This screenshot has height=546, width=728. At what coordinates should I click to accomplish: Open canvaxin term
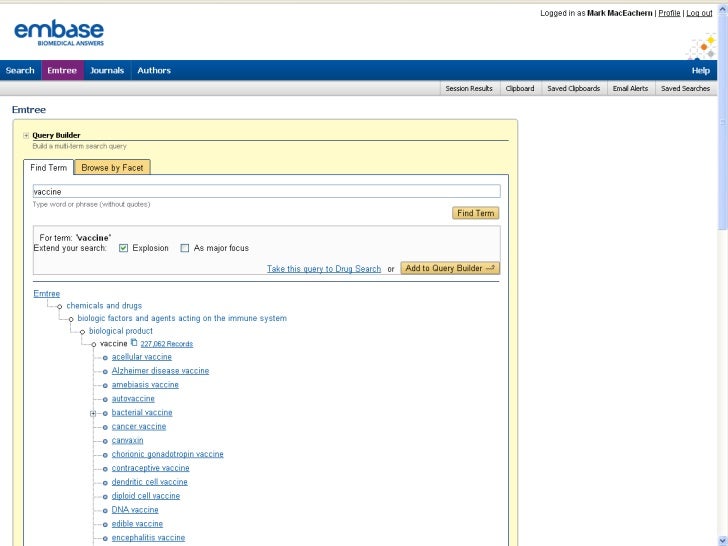(127, 440)
